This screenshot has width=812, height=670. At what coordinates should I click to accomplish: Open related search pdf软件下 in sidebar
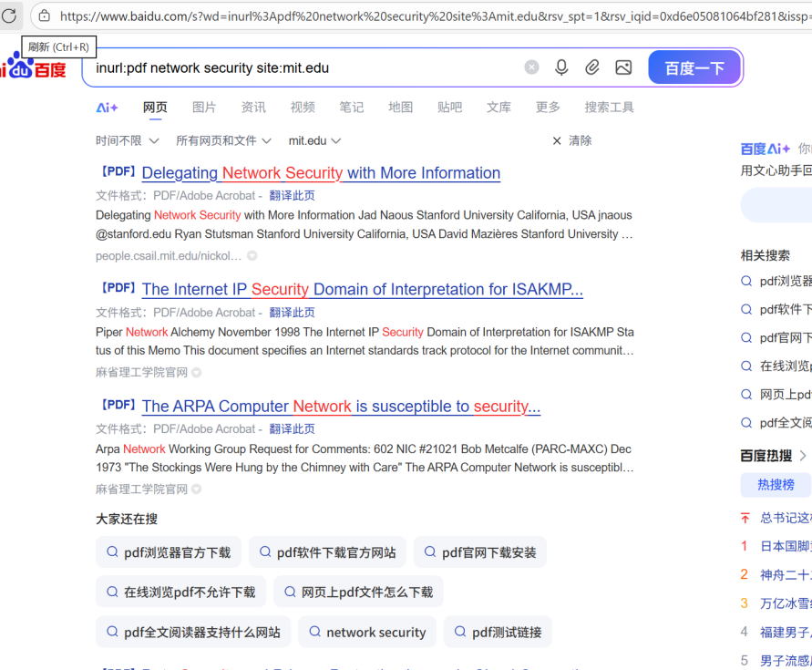[776, 310]
